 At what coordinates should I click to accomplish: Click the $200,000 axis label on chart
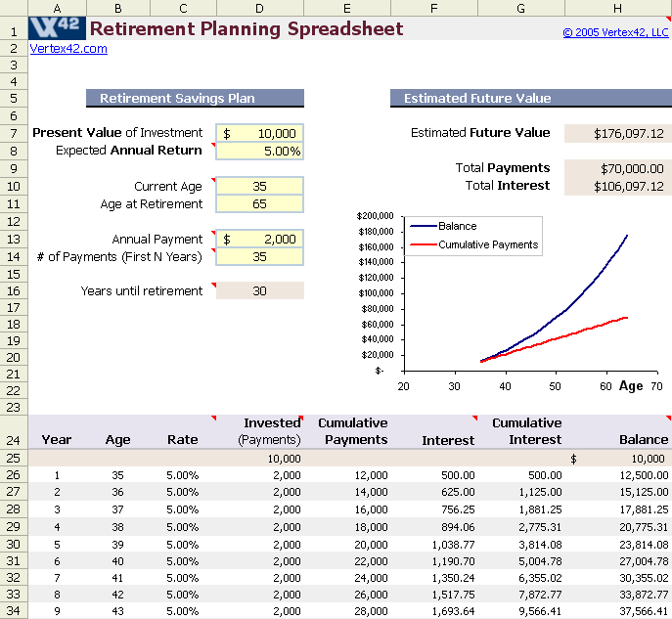[375, 216]
